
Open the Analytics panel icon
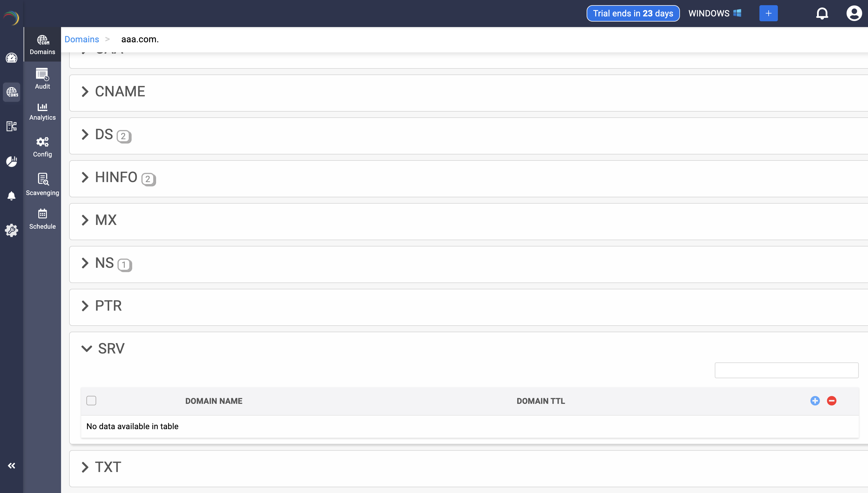tap(42, 111)
